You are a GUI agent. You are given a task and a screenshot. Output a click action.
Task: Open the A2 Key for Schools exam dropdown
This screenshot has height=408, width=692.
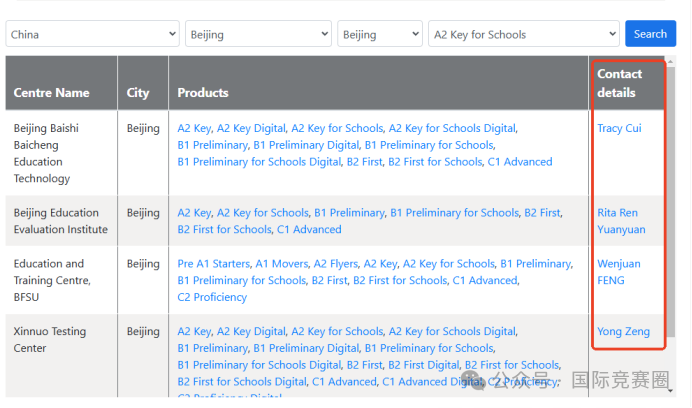[523, 34]
